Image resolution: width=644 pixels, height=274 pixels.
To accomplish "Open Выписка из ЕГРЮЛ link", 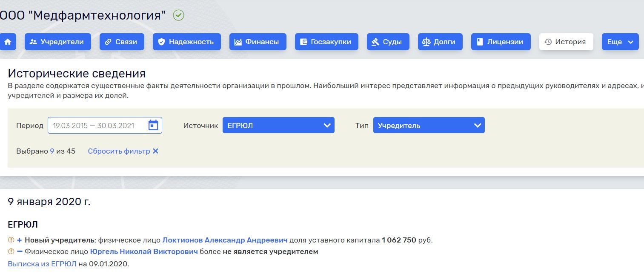I will coord(42,264).
